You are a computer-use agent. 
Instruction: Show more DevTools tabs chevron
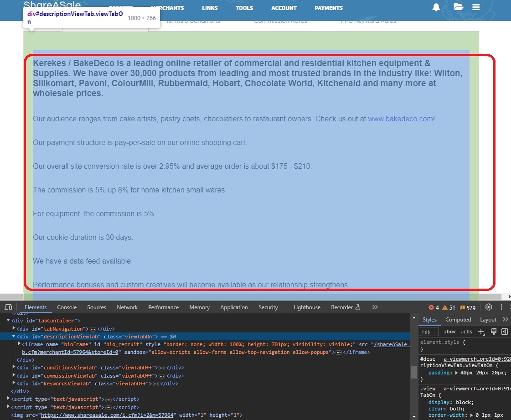click(375, 307)
